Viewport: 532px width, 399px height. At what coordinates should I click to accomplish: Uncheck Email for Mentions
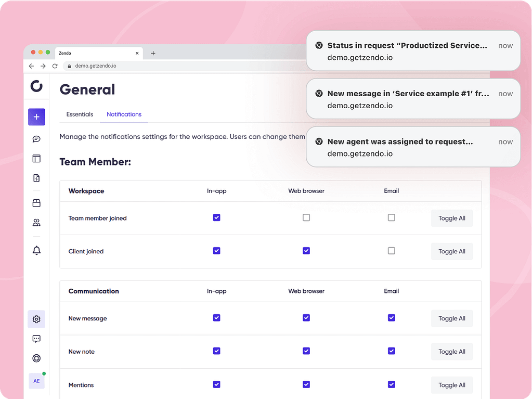pos(392,384)
